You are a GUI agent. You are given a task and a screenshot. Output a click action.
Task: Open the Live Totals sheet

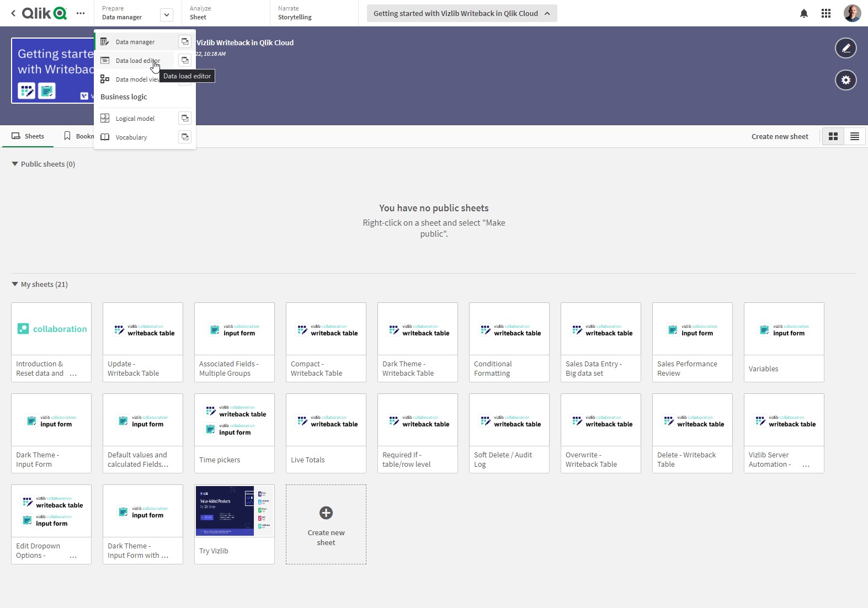pos(326,433)
